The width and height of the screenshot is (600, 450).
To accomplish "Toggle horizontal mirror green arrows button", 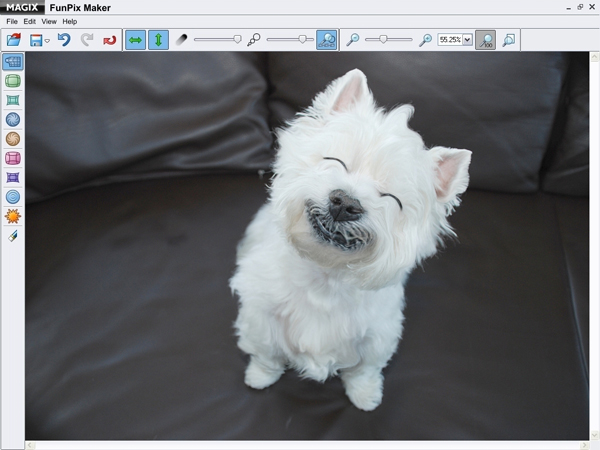I will click(x=136, y=40).
